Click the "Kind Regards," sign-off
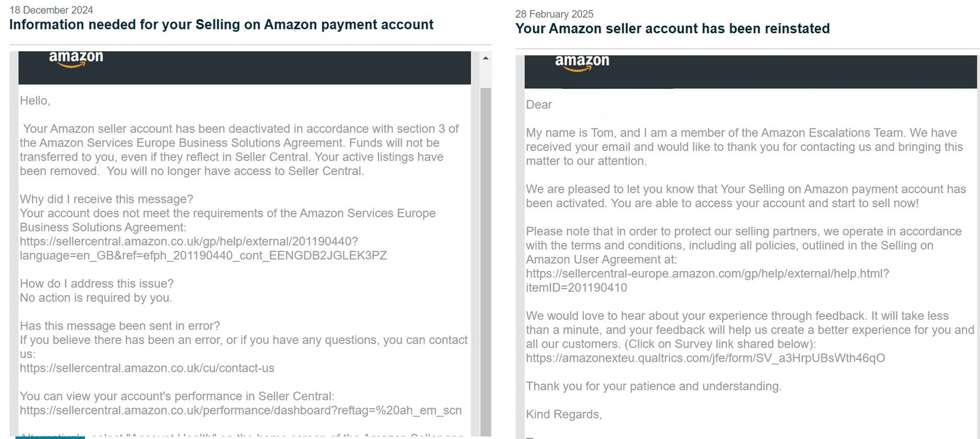 click(x=564, y=414)
